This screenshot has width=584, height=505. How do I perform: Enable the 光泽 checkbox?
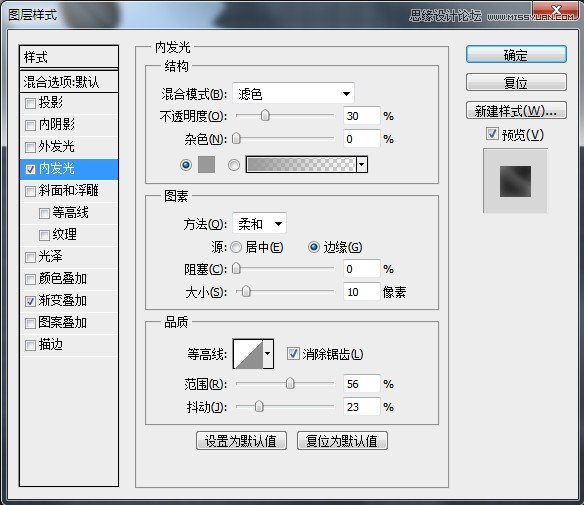click(x=30, y=257)
